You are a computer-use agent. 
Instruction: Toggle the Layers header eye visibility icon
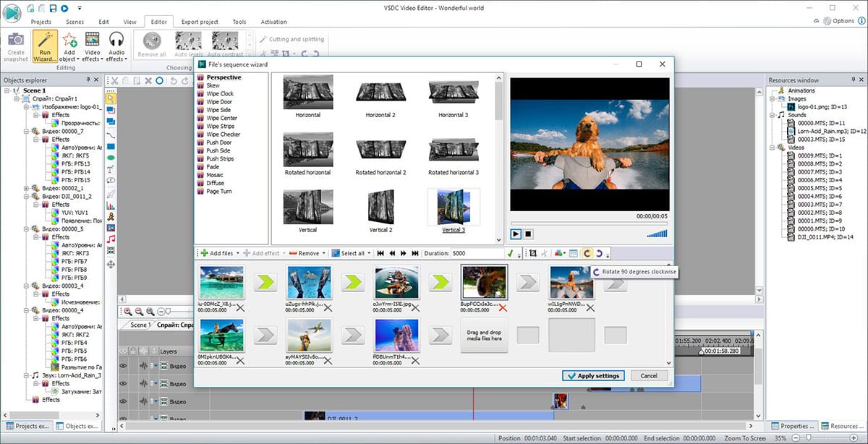tap(123, 351)
